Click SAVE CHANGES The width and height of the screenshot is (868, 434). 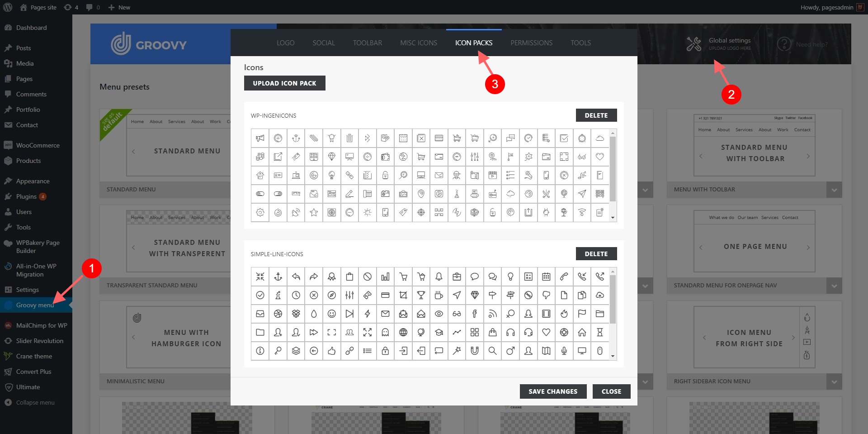[x=553, y=391]
